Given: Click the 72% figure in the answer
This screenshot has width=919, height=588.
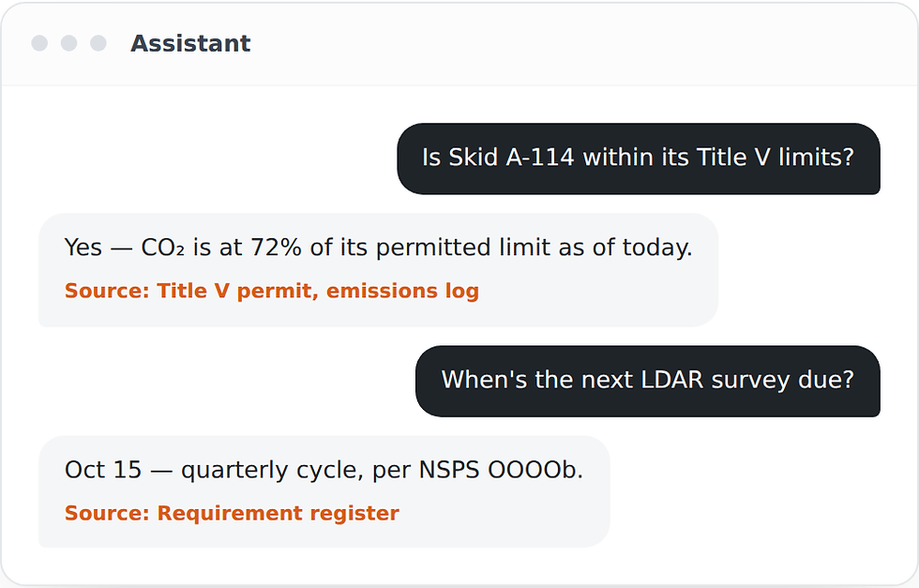Looking at the screenshot, I should [x=276, y=247].
